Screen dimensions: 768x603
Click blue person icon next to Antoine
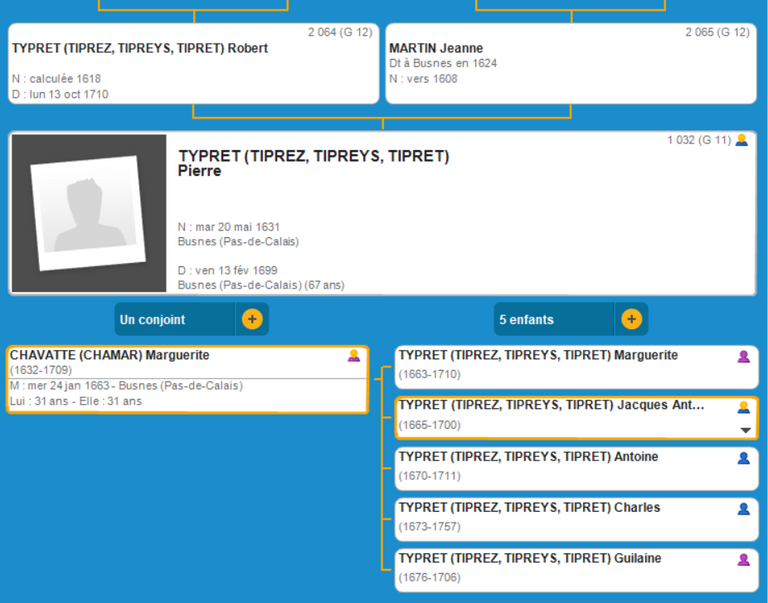743,458
